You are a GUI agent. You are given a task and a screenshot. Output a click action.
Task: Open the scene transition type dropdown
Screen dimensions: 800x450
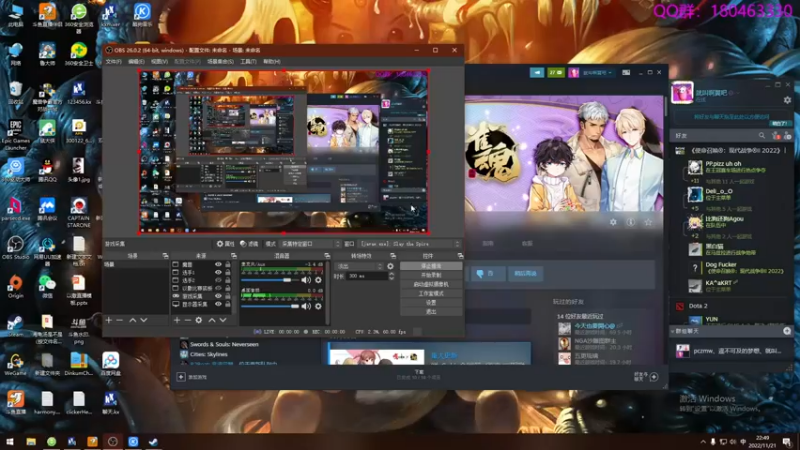(x=359, y=266)
